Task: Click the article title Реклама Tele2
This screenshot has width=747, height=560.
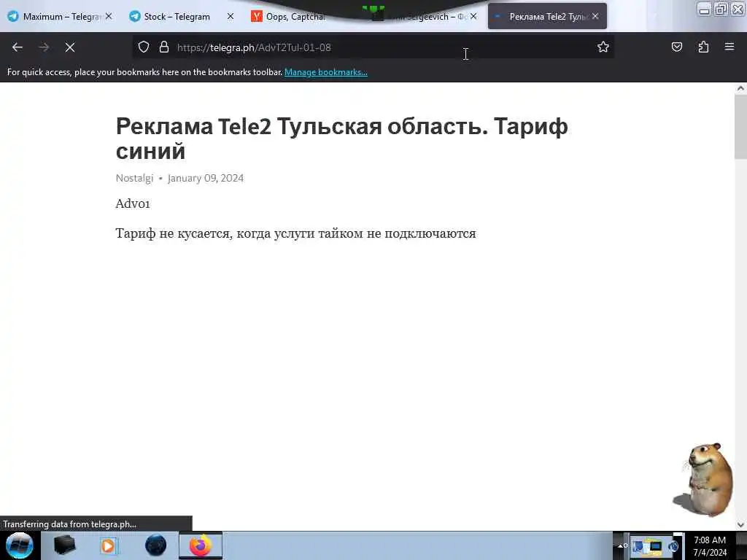Action: pos(341,139)
